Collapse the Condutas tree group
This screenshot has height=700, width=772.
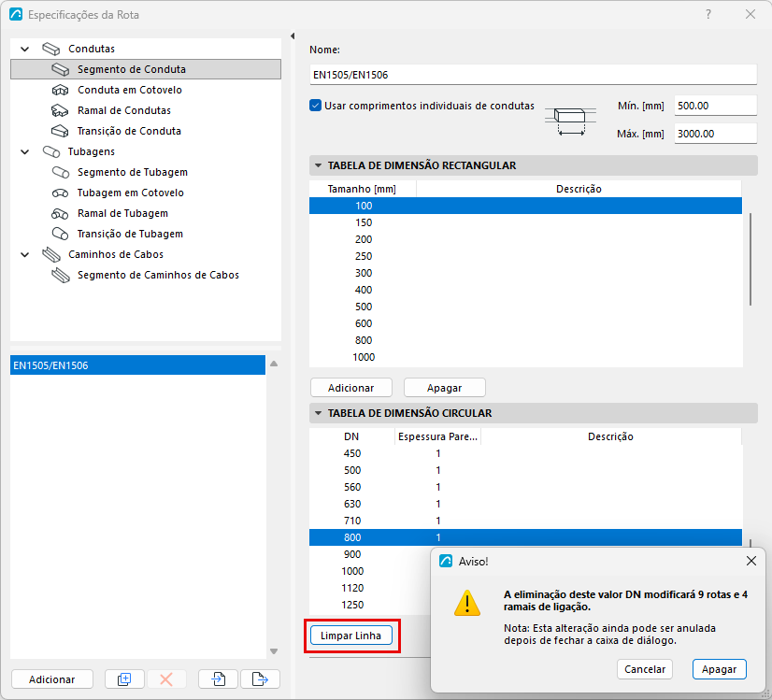(x=25, y=49)
